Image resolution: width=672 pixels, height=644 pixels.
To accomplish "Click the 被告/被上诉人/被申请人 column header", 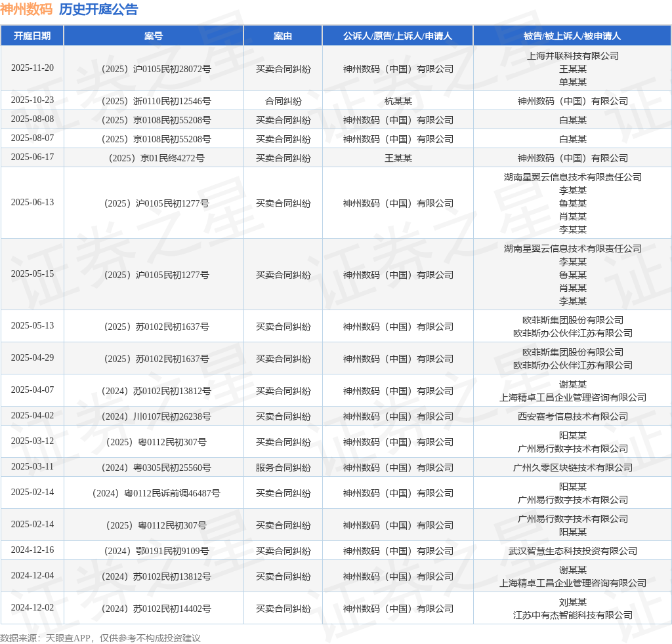I will pos(572,36).
